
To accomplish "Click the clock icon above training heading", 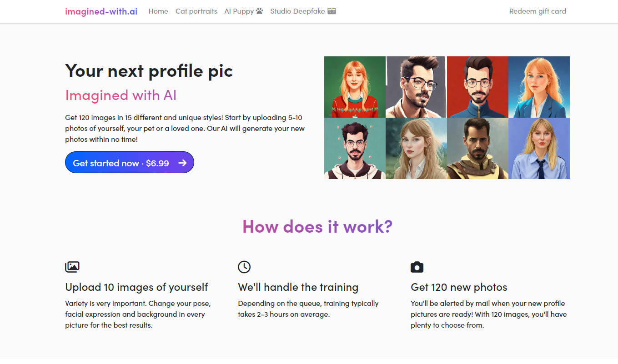I will point(244,267).
